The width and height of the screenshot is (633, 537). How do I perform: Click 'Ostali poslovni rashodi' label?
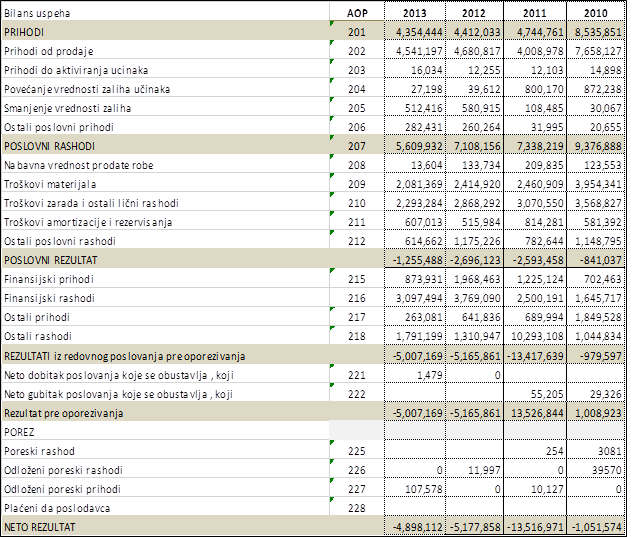60,241
